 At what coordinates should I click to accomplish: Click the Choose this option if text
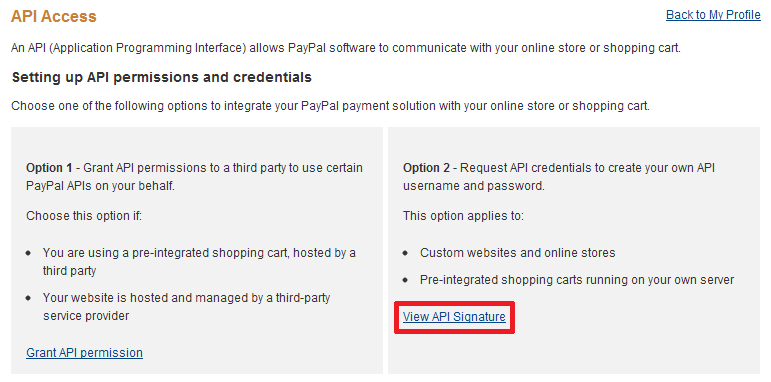pyautogui.click(x=84, y=216)
